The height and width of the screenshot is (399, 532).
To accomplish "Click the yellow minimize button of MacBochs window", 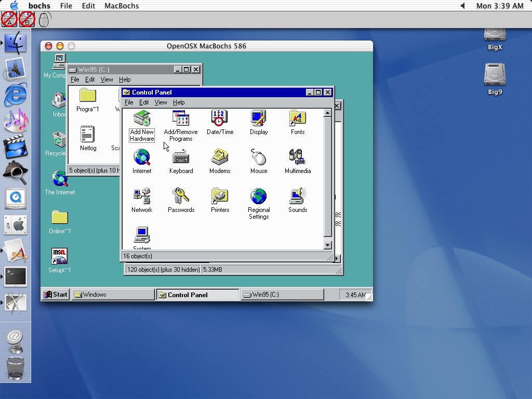I will tap(60, 46).
